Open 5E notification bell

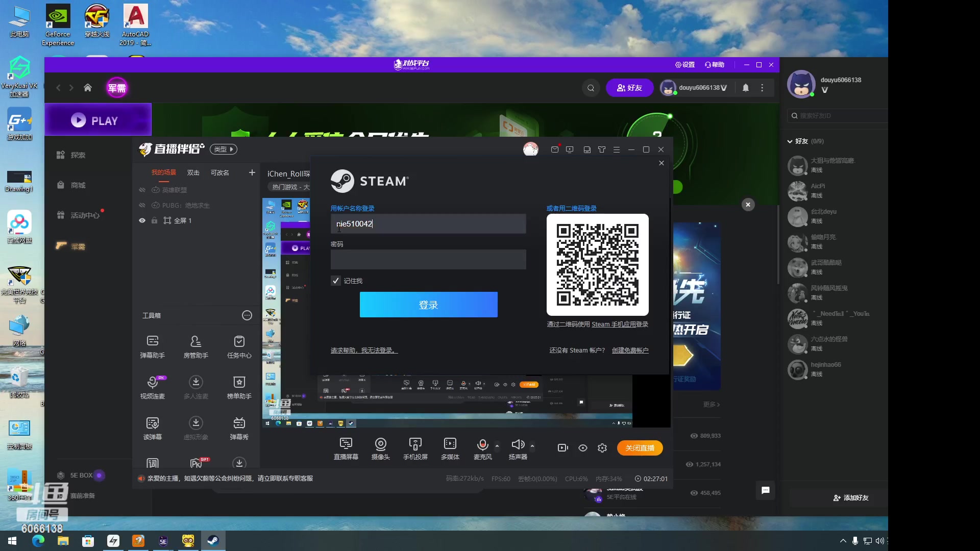746,88
